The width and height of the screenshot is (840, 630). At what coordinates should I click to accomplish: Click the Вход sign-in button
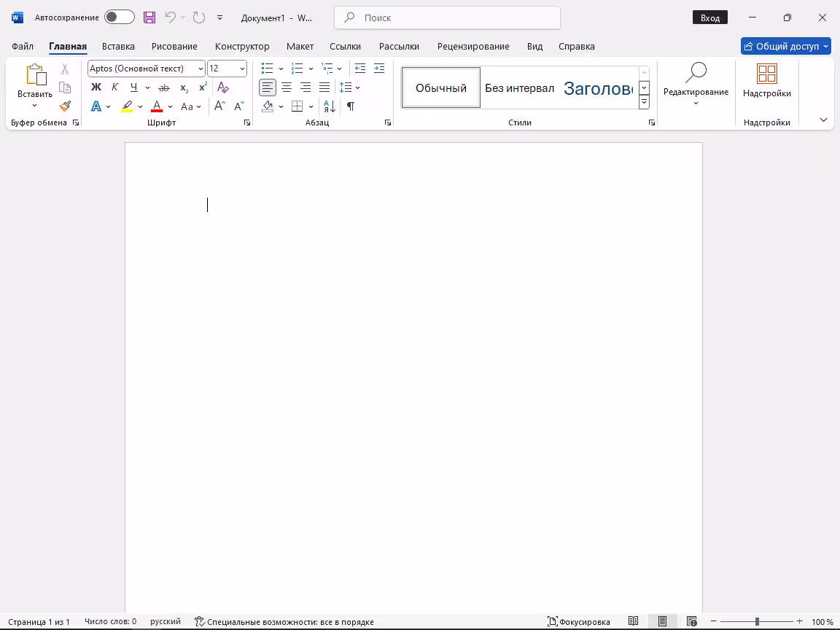709,17
